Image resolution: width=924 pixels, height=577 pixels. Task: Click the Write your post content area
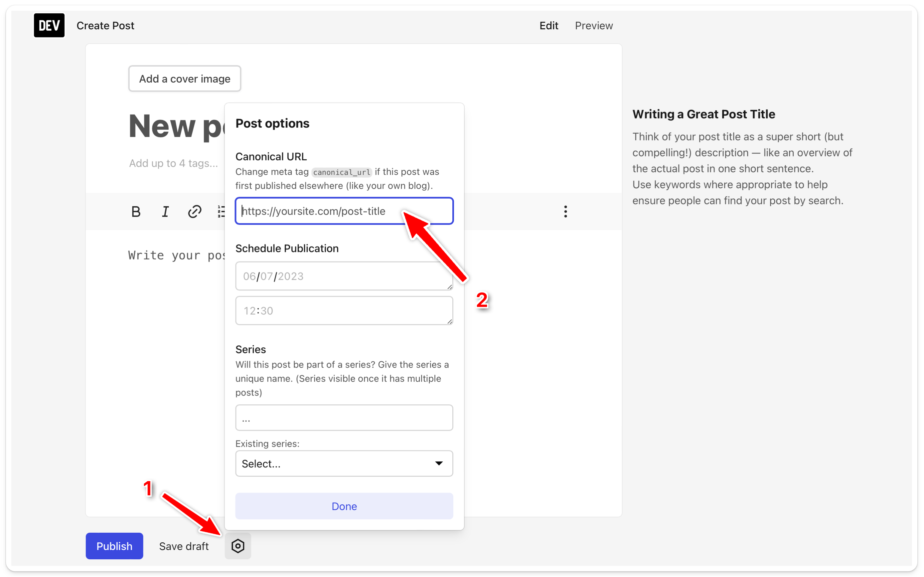(176, 255)
